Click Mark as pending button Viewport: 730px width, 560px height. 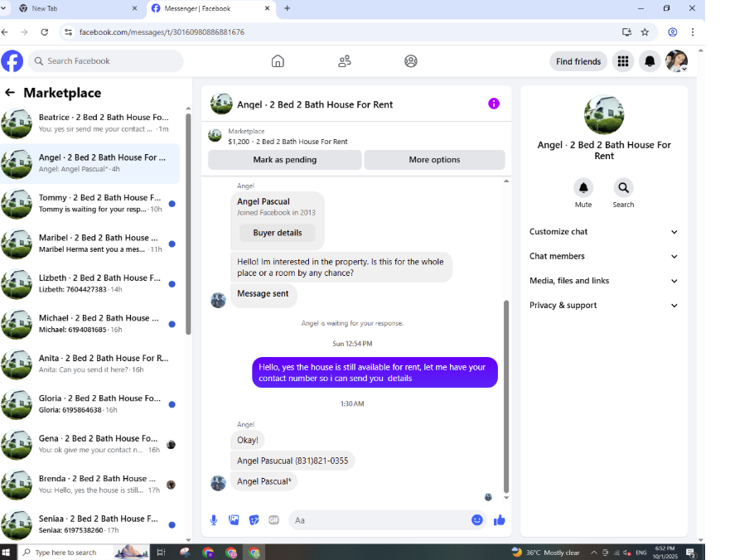click(284, 160)
